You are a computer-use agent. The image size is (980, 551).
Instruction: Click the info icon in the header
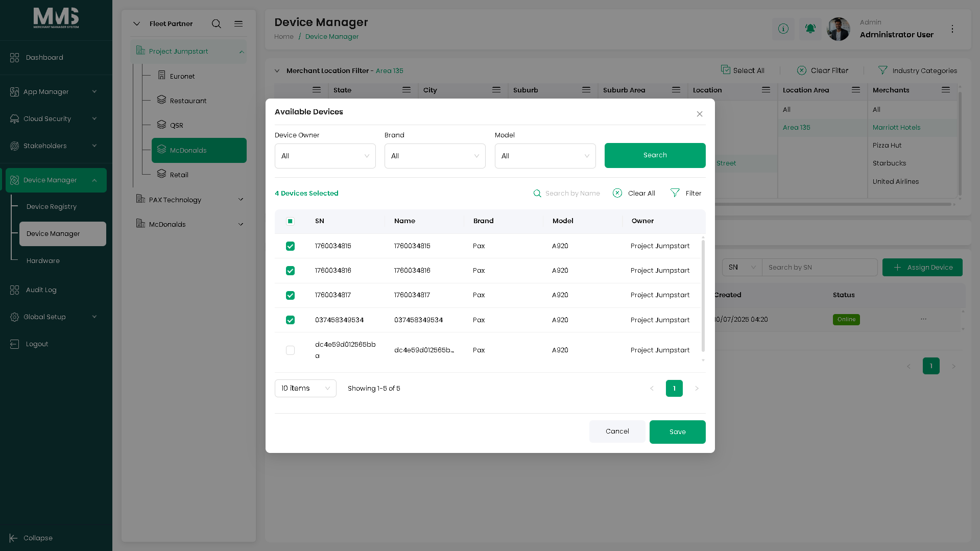[x=783, y=29]
